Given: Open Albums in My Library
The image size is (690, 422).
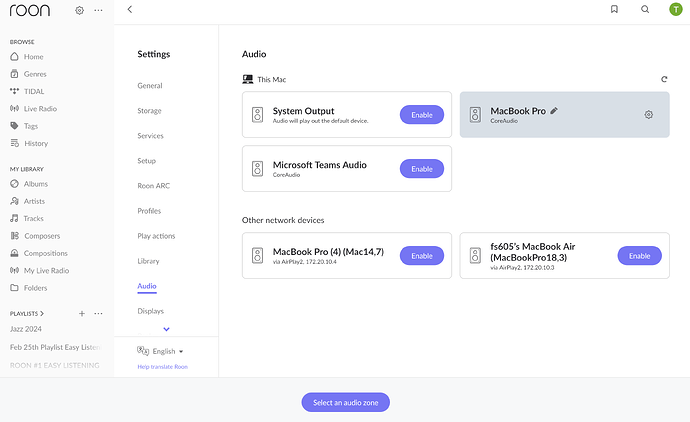Looking at the screenshot, I should 29,184.
